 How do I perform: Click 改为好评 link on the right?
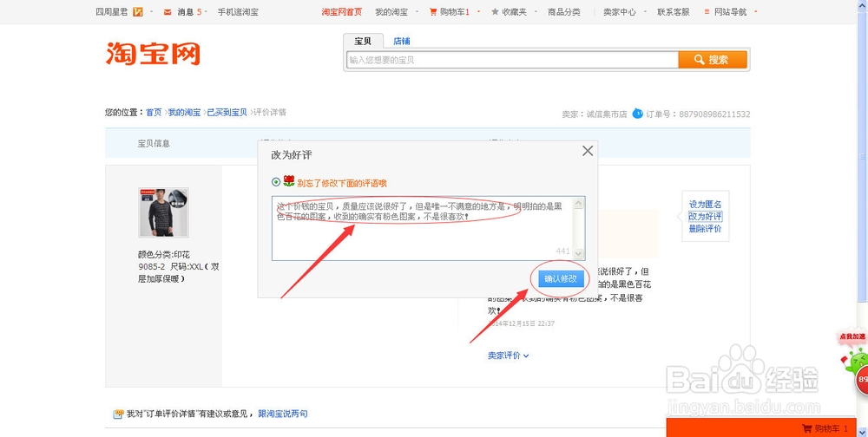click(705, 216)
